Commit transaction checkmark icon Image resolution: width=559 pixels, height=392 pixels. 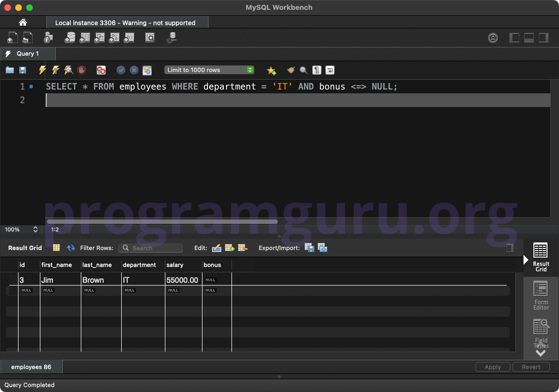tap(121, 70)
